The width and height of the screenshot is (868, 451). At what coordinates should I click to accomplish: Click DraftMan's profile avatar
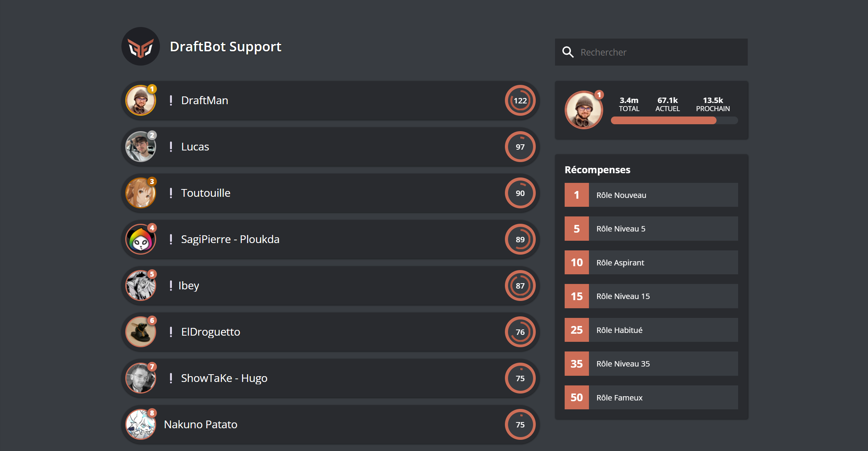pyautogui.click(x=141, y=100)
